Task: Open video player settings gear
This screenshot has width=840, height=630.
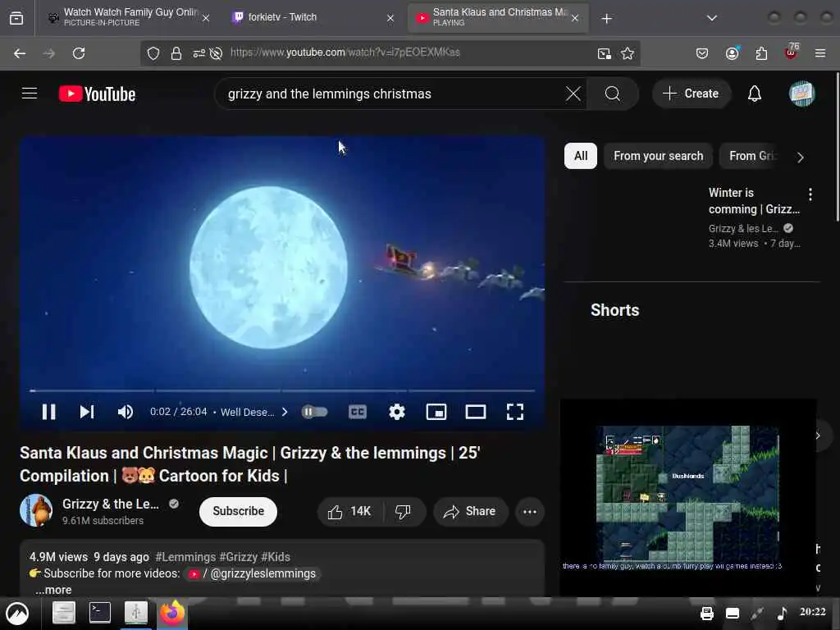Action: tap(396, 412)
